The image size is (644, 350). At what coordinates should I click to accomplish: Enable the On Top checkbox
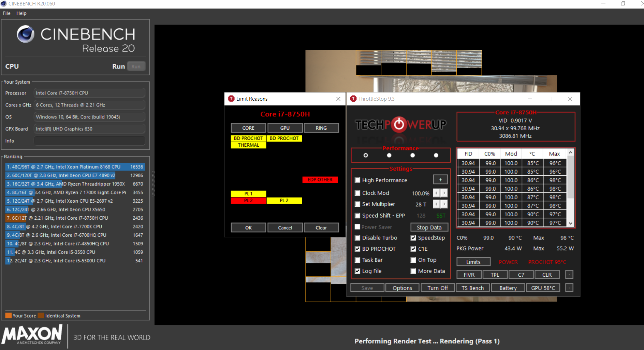tap(413, 260)
